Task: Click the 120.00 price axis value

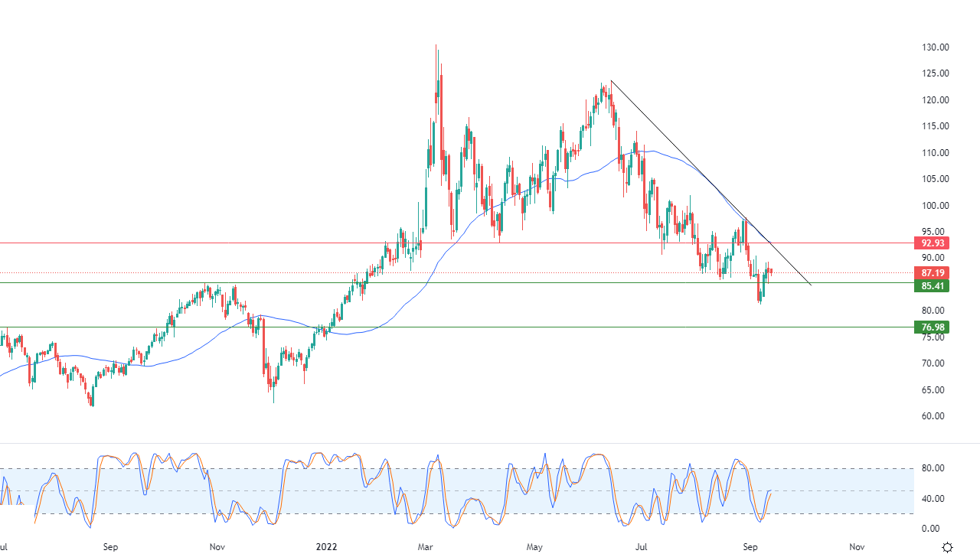Action: pyautogui.click(x=936, y=100)
